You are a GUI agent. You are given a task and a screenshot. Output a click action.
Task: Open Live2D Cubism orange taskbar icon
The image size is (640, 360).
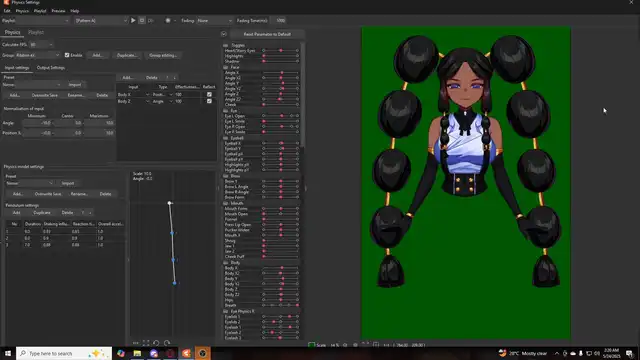[x=186, y=353]
